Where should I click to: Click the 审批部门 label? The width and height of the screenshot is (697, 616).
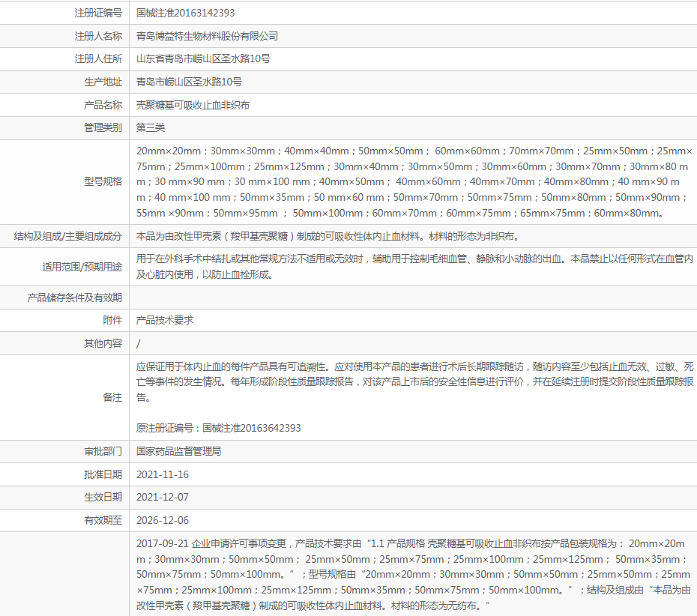pos(103,451)
